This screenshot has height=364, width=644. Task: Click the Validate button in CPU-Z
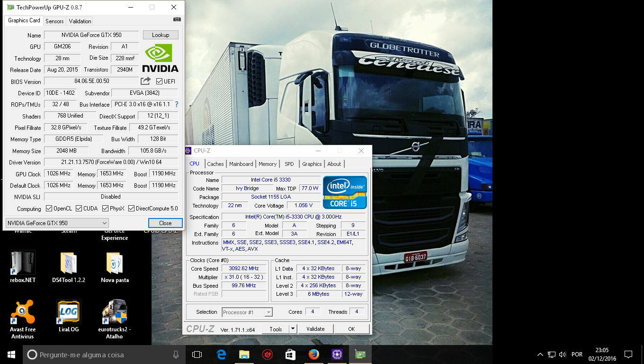click(315, 329)
